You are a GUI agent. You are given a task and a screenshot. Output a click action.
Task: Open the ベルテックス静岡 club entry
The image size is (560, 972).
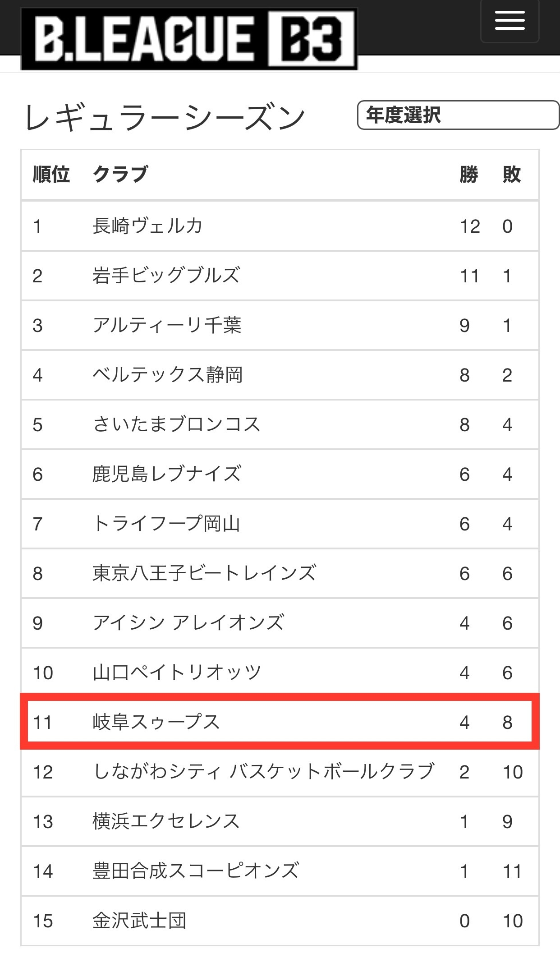(x=167, y=375)
